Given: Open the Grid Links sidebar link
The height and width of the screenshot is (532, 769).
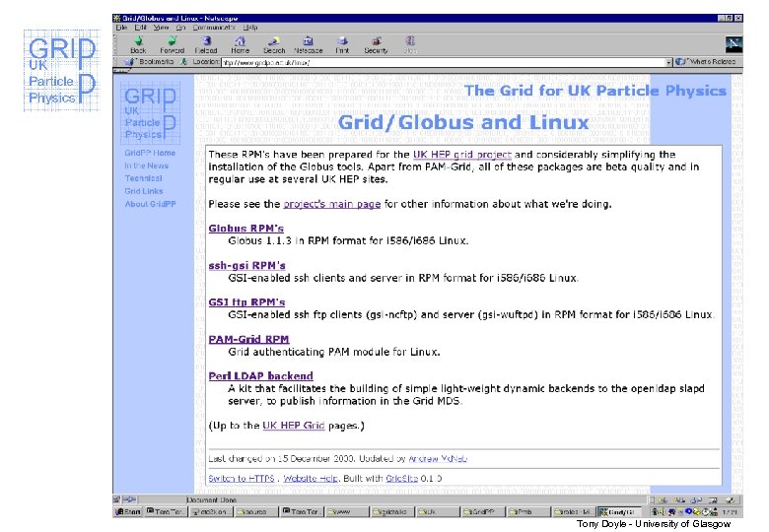Looking at the screenshot, I should pyautogui.click(x=144, y=191).
